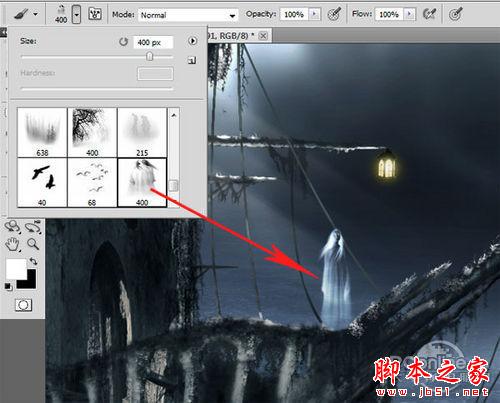Open the Flow slider arrow
This screenshot has width=500, height=403.
(410, 14)
